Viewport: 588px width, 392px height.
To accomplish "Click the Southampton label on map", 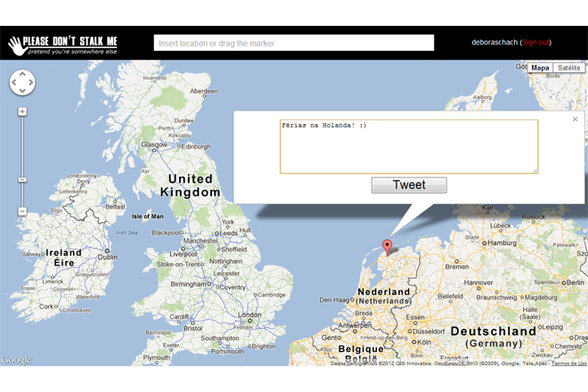I will pyautogui.click(x=220, y=338).
